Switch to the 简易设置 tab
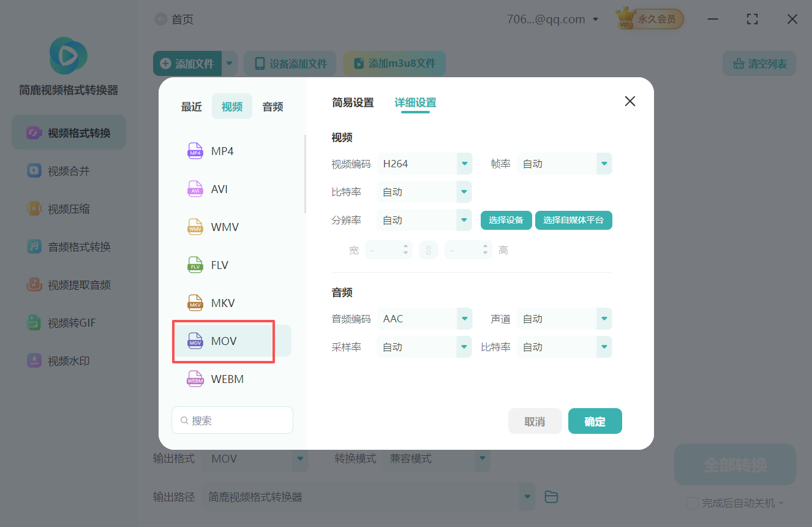The height and width of the screenshot is (527, 812). pyautogui.click(x=353, y=103)
